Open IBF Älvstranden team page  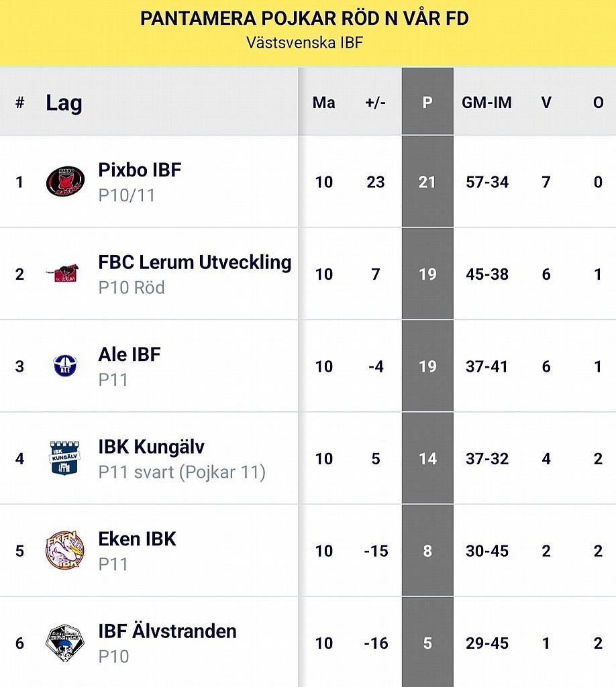coord(167,631)
